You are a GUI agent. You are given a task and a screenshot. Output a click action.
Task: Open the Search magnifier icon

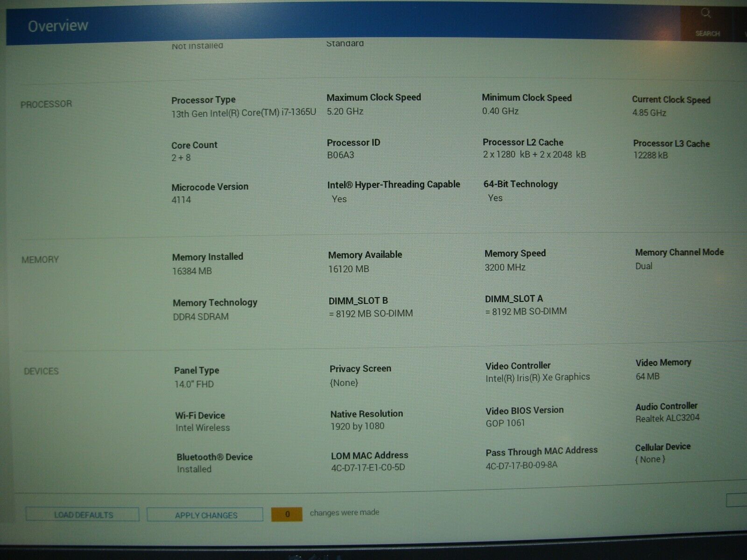coord(705,14)
